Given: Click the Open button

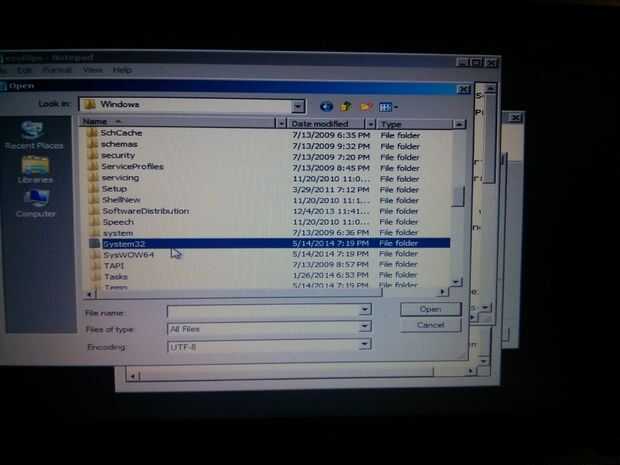Looking at the screenshot, I should coord(431,309).
